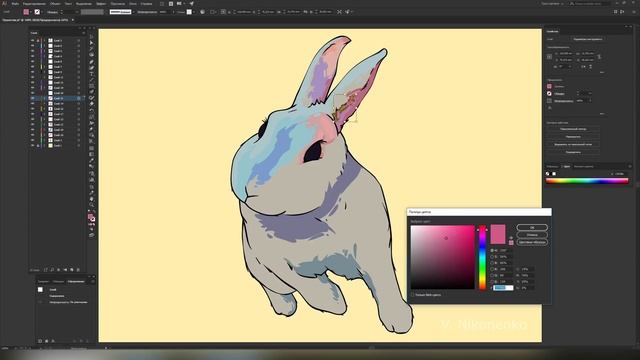This screenshot has width=640, height=360.
Task: Select the H radio button in Color Picker
Action: pos(492,251)
